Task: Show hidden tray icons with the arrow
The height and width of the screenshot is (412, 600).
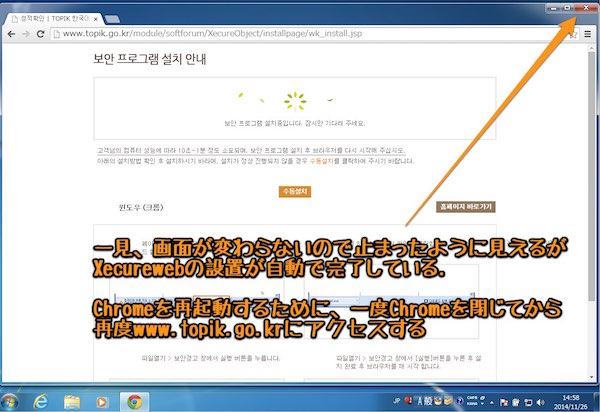Action: (492, 402)
